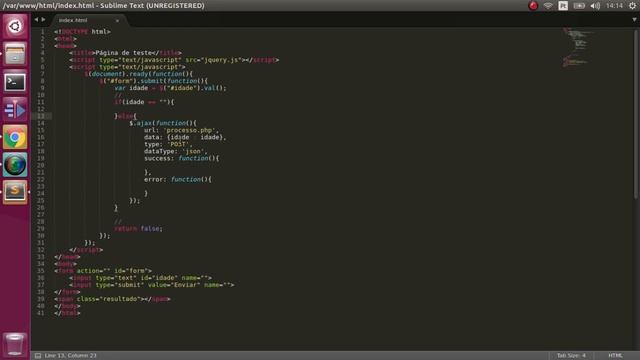Screen dimensions: 640x360
Task: Click 'processo.php' url string
Action: [190, 130]
